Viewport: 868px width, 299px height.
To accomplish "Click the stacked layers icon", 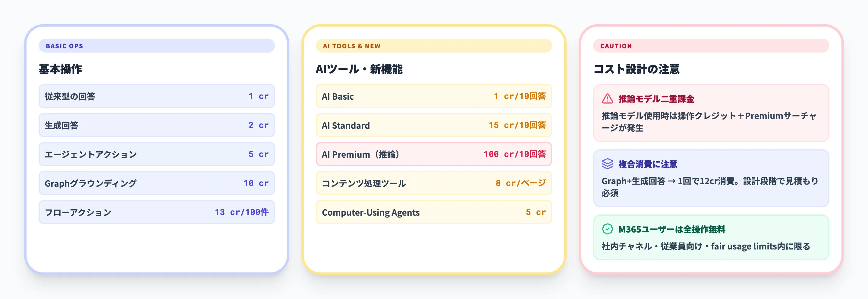I will [607, 164].
